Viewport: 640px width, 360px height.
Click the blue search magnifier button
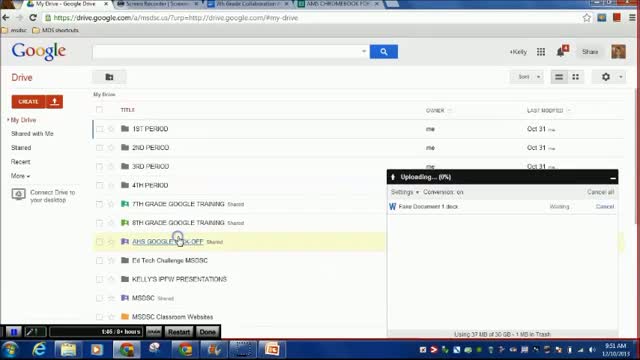point(384,52)
